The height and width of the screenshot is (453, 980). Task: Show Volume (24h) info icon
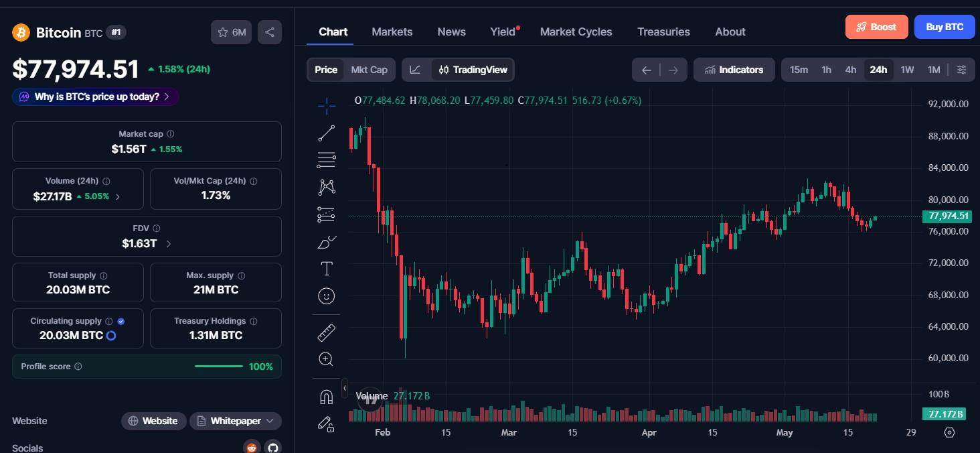point(106,181)
